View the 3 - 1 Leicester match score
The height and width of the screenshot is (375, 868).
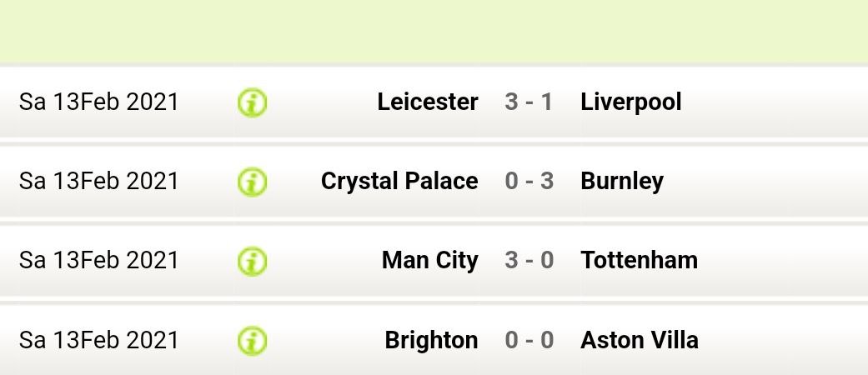point(529,102)
